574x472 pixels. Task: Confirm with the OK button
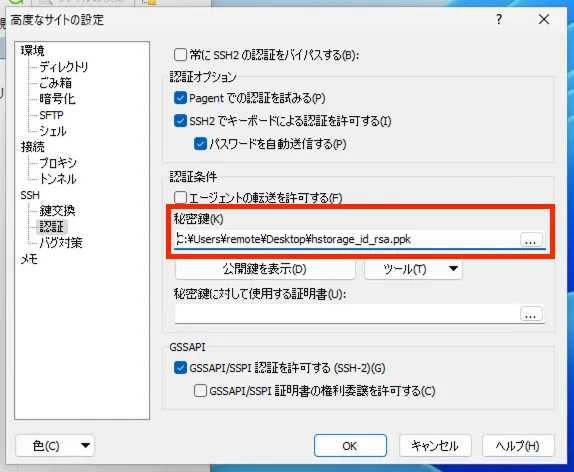pos(350,446)
